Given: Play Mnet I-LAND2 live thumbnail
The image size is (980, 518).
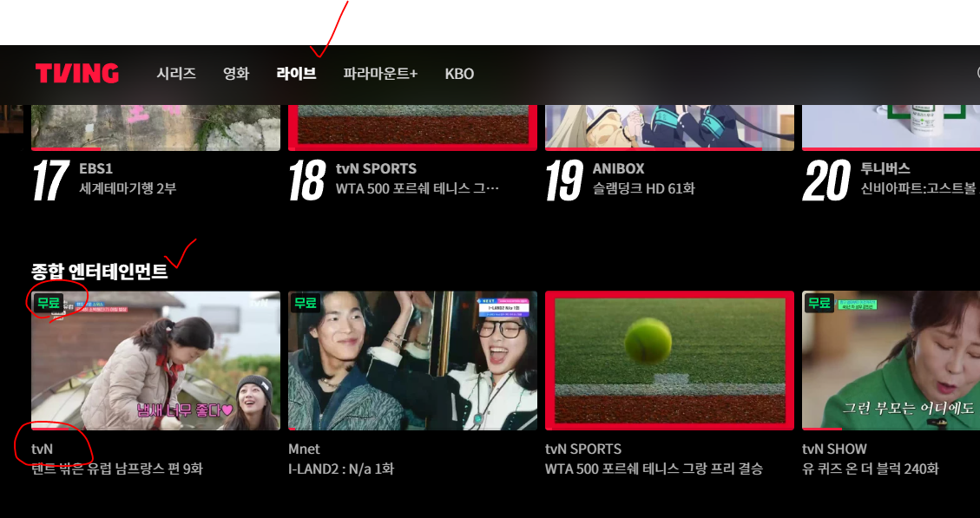Looking at the screenshot, I should (x=412, y=361).
